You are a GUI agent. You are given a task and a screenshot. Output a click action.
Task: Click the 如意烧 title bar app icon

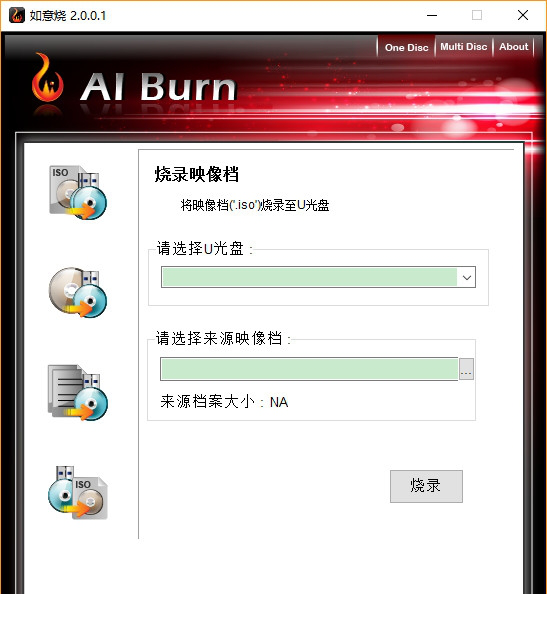pyautogui.click(x=17, y=15)
